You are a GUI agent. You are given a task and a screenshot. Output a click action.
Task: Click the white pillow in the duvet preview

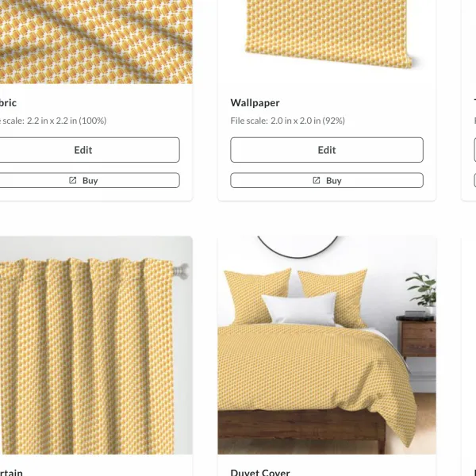(x=300, y=309)
